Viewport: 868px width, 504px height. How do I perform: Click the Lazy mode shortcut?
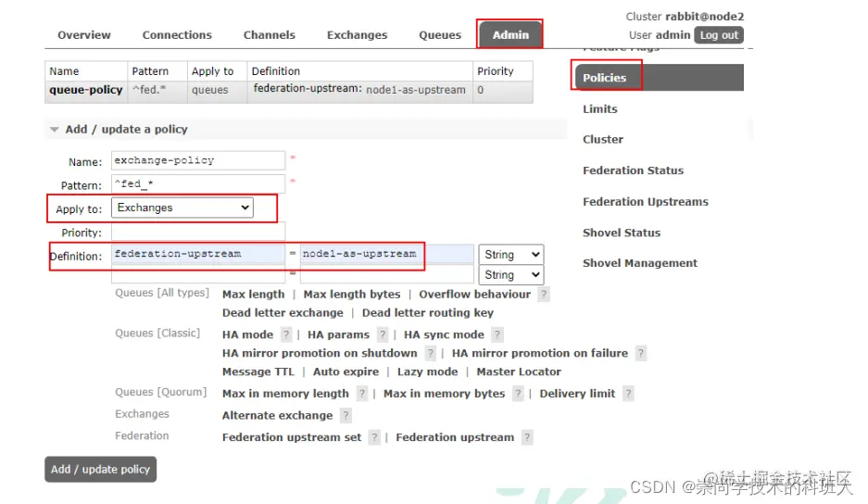point(427,372)
